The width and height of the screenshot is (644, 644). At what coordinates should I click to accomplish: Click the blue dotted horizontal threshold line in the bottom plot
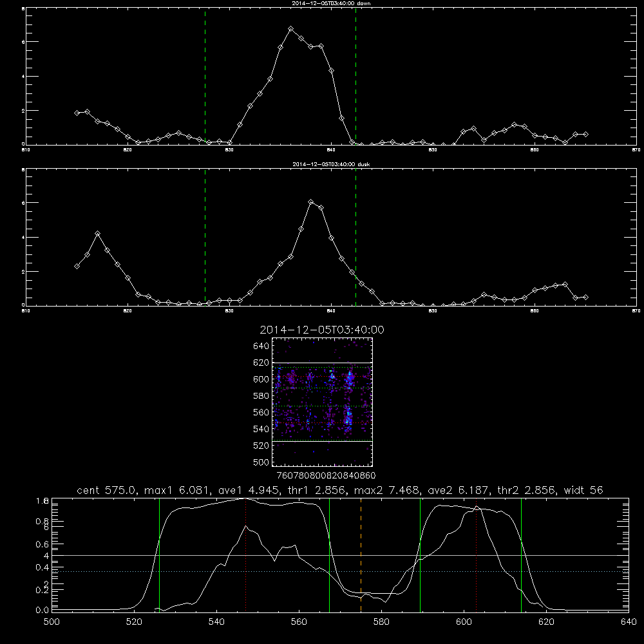(x=340, y=571)
